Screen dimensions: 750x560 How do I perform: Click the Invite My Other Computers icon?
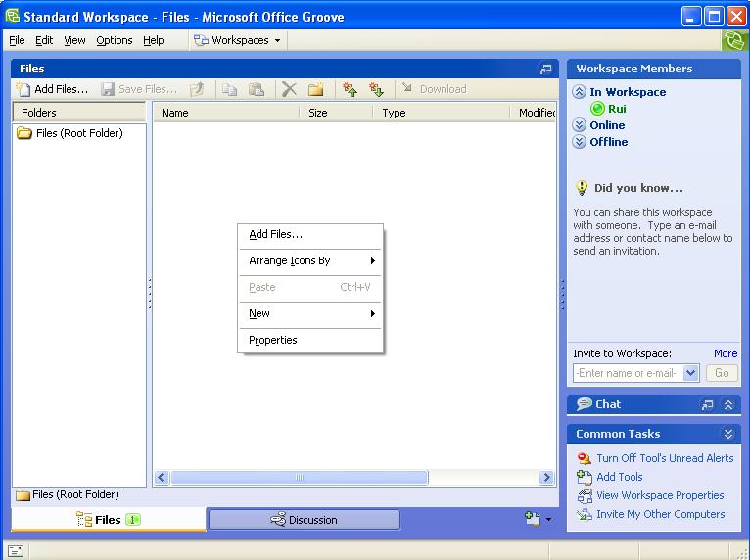(584, 514)
